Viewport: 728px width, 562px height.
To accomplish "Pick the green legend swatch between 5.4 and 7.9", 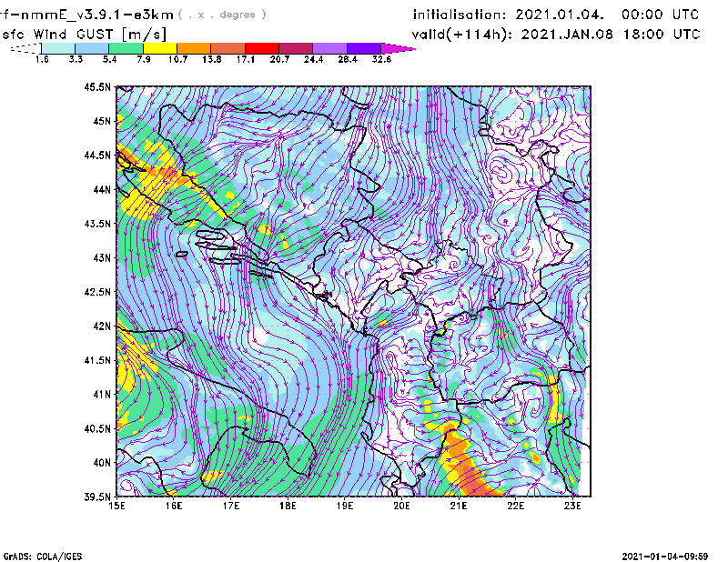I will pos(126,48).
